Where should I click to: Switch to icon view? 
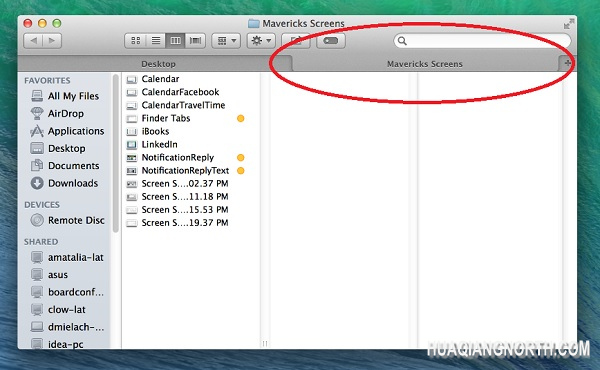136,41
